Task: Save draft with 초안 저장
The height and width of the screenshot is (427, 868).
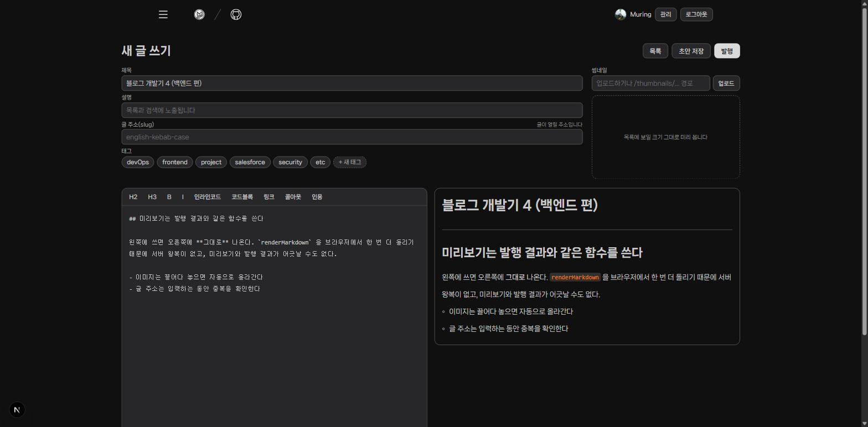Action: [x=691, y=51]
